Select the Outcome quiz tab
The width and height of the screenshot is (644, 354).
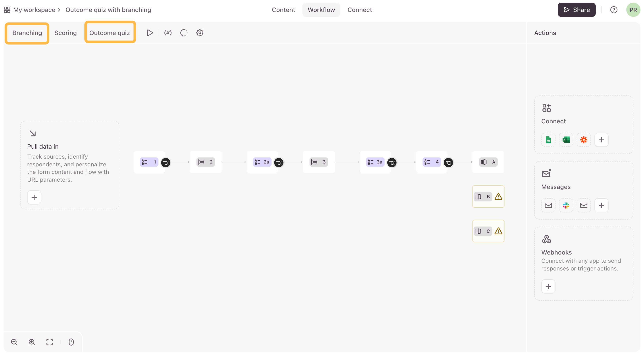tap(110, 33)
